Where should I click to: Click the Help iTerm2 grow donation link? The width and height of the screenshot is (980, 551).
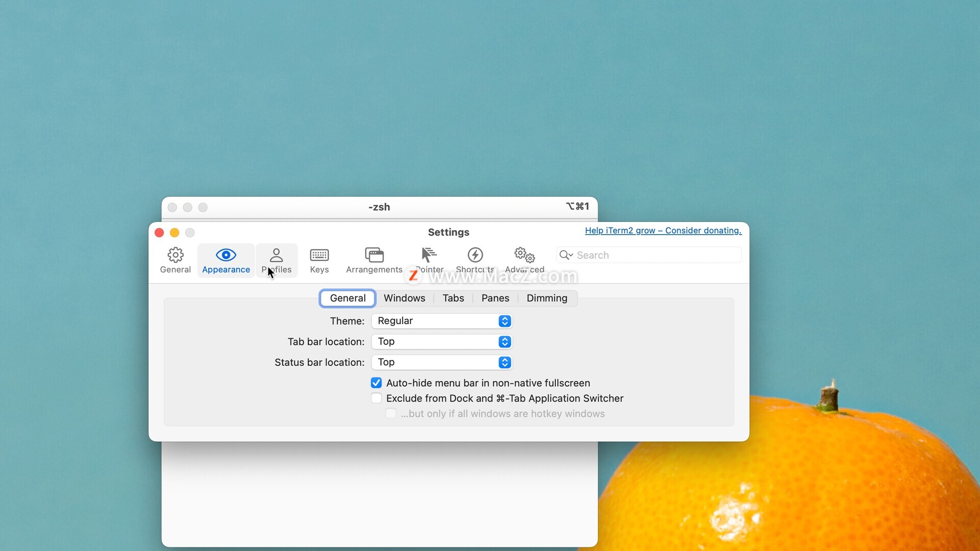click(663, 231)
